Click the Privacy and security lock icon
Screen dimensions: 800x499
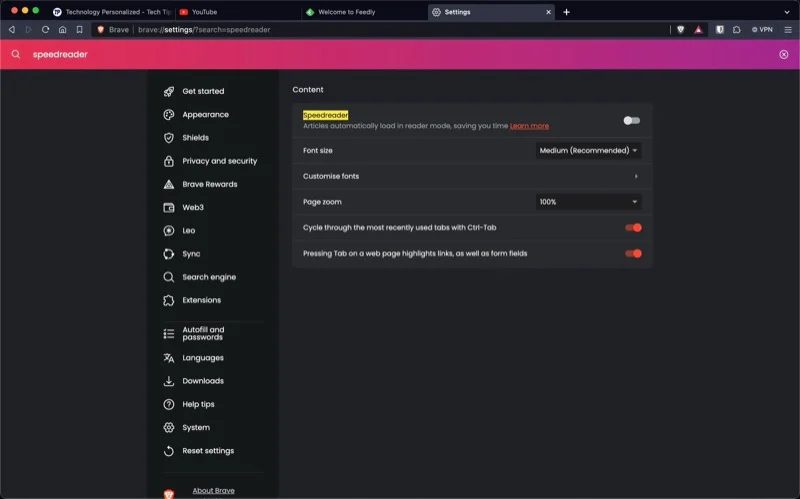click(x=169, y=161)
